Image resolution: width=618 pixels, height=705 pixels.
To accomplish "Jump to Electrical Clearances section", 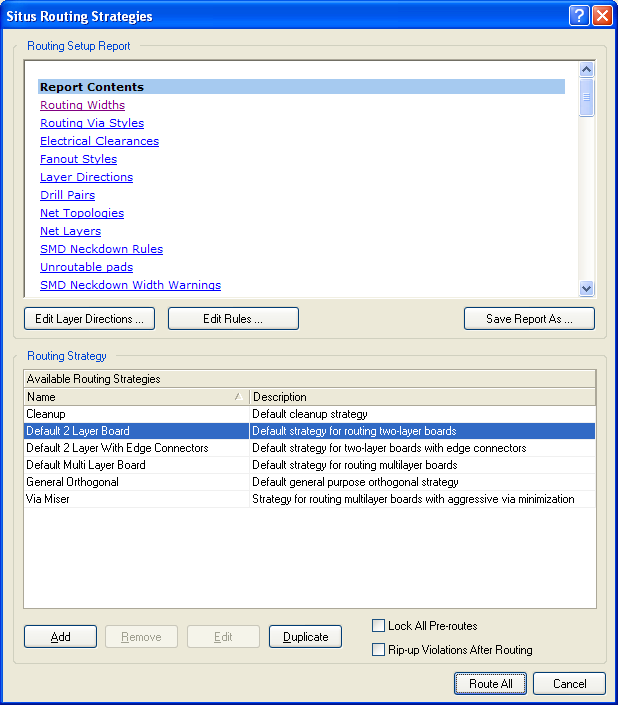I will click(x=99, y=141).
